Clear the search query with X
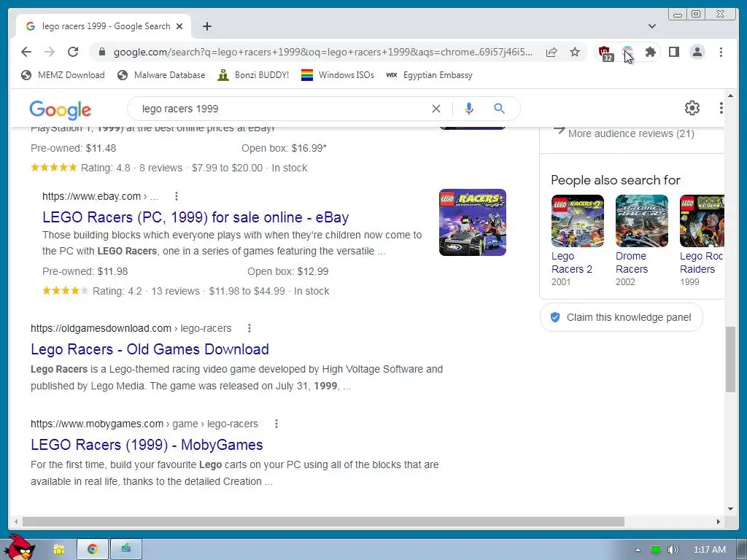 pos(436,109)
